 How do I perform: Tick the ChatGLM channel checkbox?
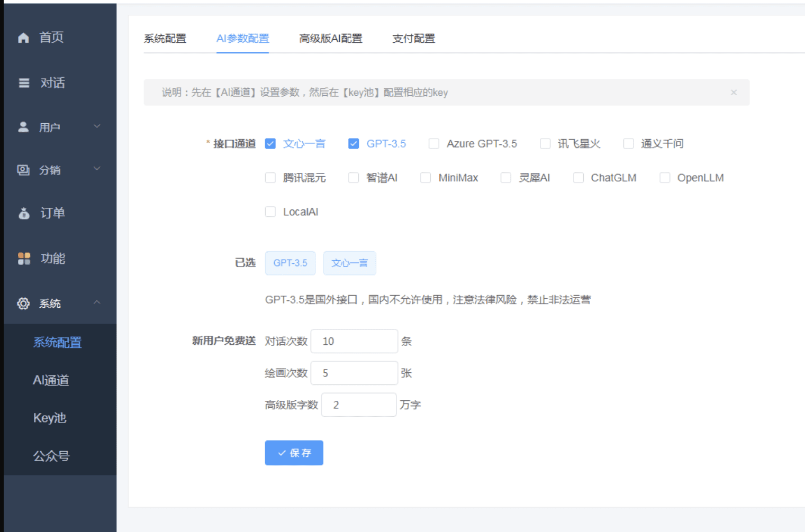coord(578,178)
